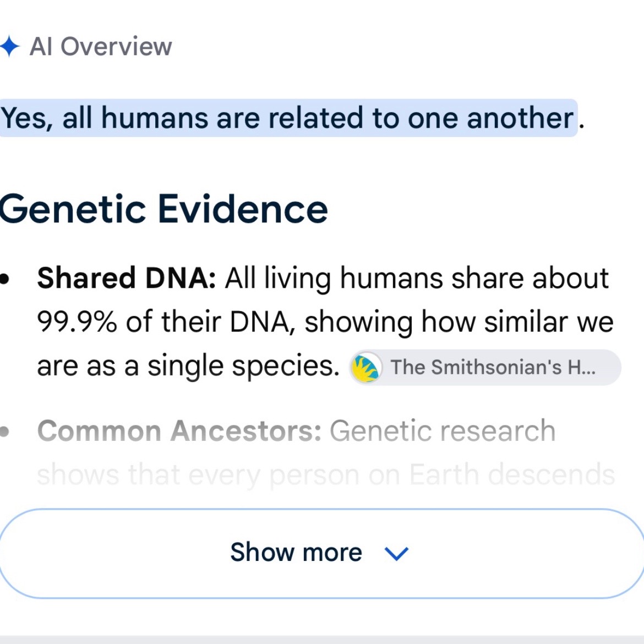
Task: Click the phrase 'showing how similar we'
Action: pyautogui.click(x=459, y=322)
